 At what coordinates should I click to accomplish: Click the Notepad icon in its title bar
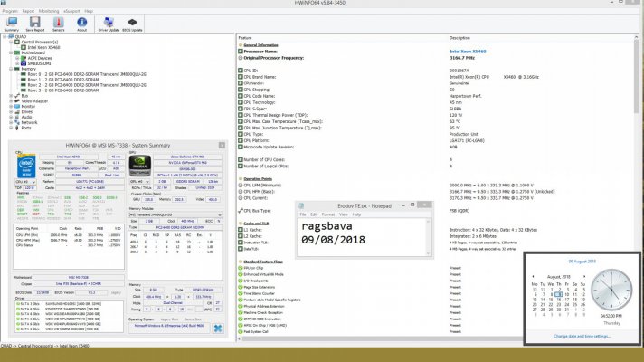(x=301, y=205)
